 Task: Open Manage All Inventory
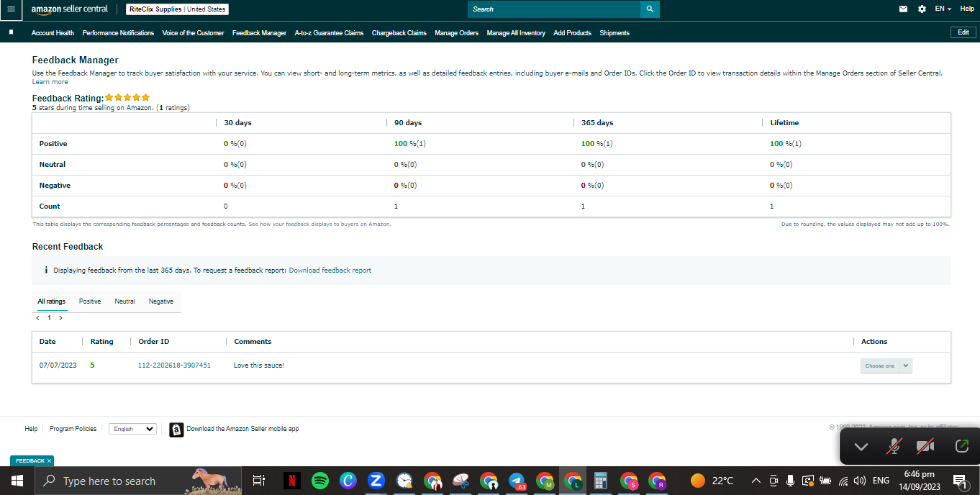coord(516,33)
